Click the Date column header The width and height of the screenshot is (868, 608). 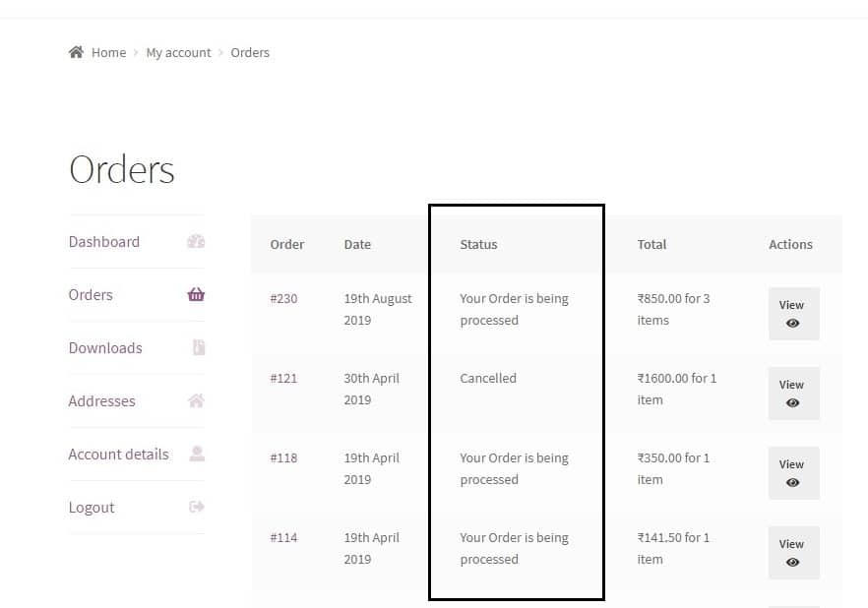[x=357, y=245]
